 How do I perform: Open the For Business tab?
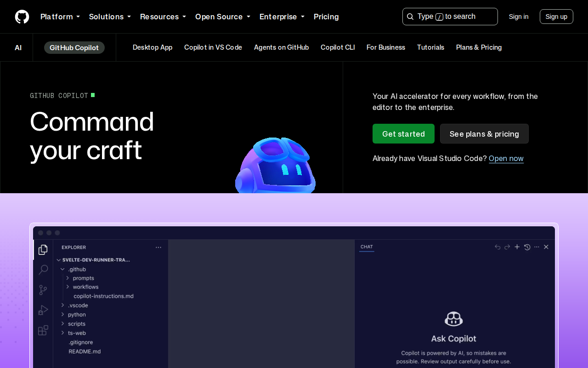386,47
